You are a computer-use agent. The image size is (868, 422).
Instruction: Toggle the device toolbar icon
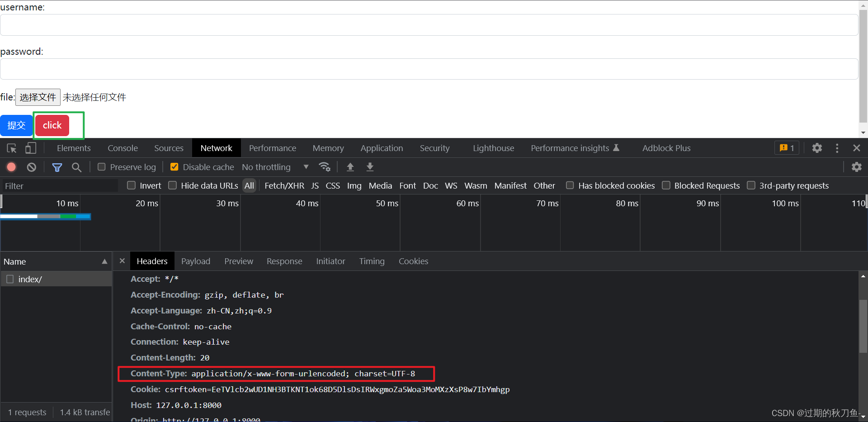30,148
